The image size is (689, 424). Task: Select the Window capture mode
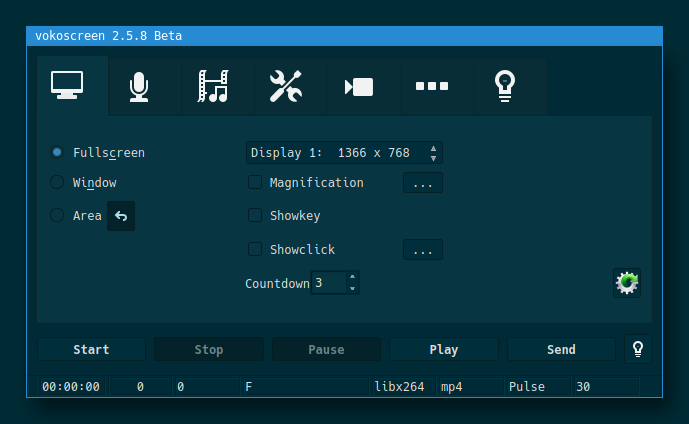(x=57, y=183)
